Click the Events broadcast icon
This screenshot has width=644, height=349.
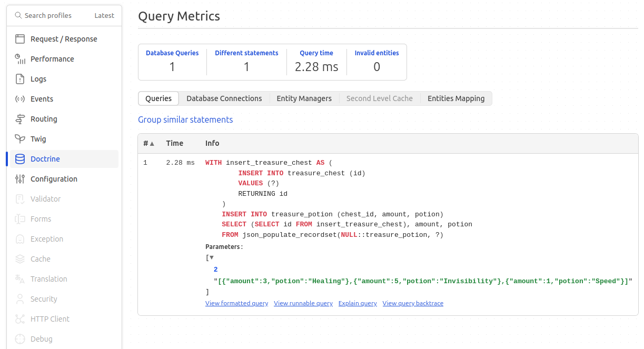click(x=20, y=99)
